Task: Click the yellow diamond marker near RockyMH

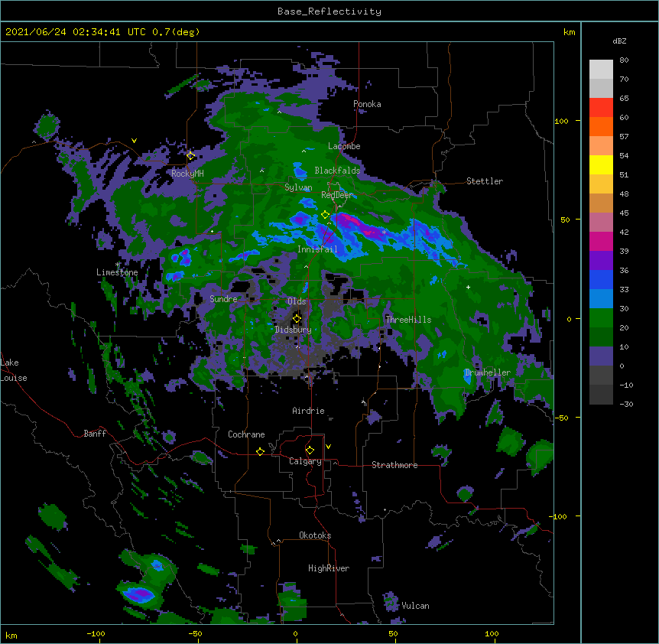Action: pyautogui.click(x=190, y=156)
